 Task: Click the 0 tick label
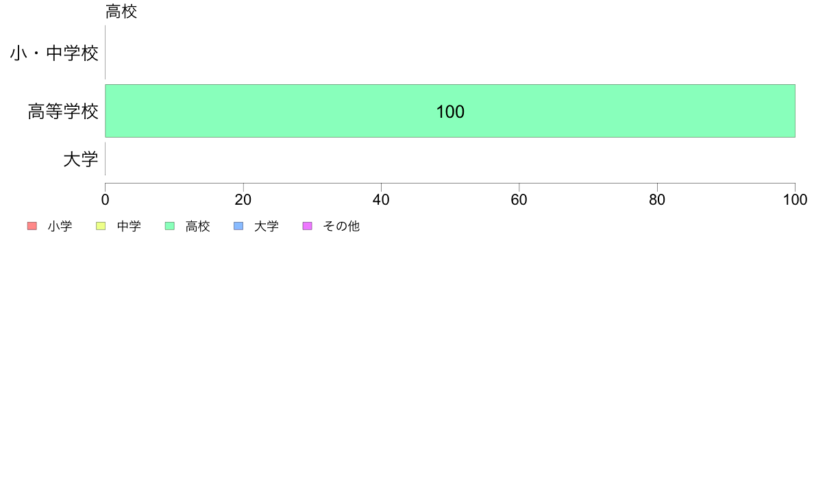[x=106, y=200]
